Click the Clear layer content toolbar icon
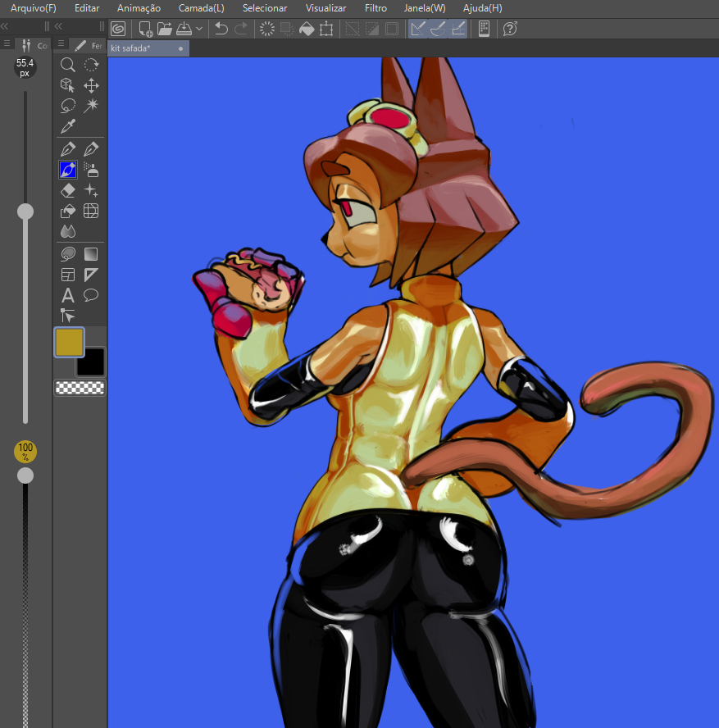The height and width of the screenshot is (728, 719). (x=267, y=29)
